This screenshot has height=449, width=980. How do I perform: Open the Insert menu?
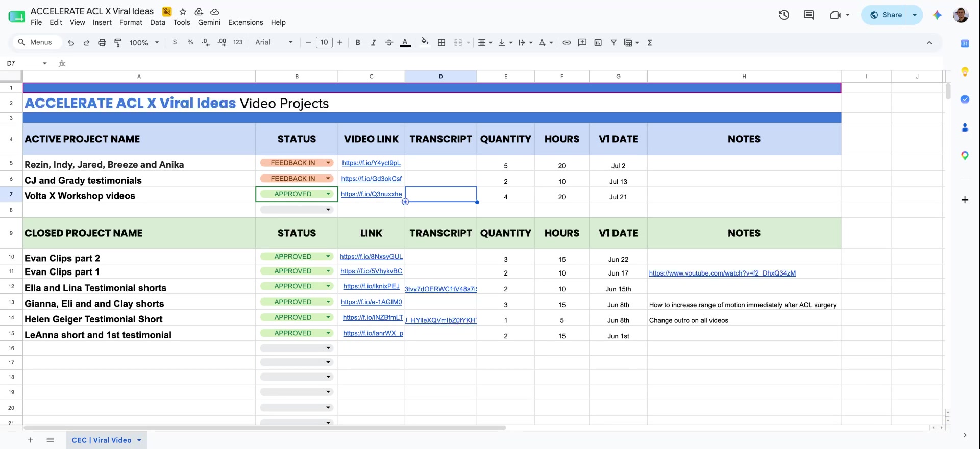point(102,22)
